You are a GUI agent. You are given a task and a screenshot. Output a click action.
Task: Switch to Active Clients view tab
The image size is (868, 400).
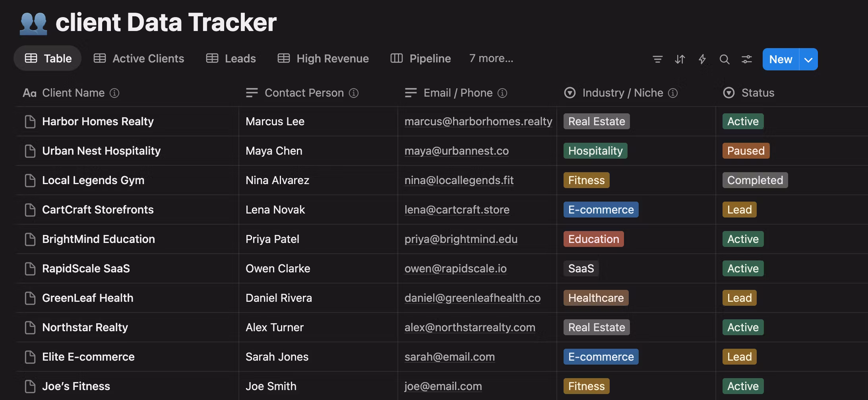click(x=139, y=58)
